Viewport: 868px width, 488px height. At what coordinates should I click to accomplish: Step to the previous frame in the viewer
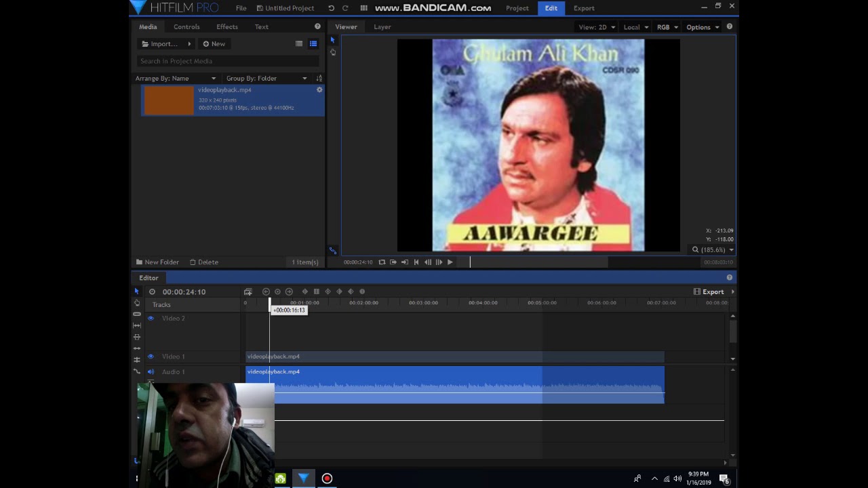[x=428, y=262]
